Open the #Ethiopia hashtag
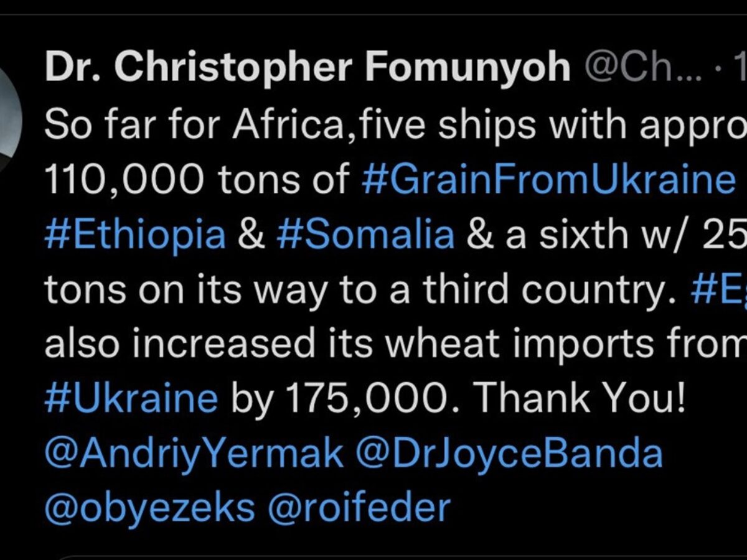This screenshot has height=560, width=747. tap(135, 236)
